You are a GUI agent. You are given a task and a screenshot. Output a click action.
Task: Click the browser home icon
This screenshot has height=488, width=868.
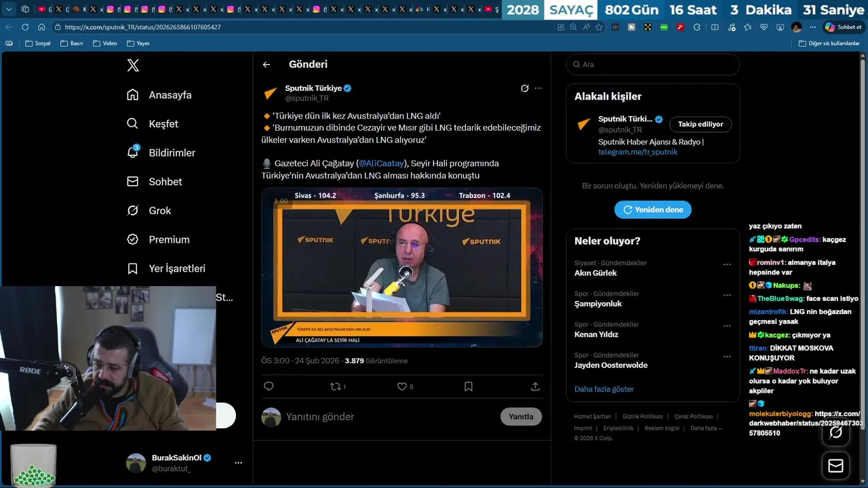pos(41,27)
